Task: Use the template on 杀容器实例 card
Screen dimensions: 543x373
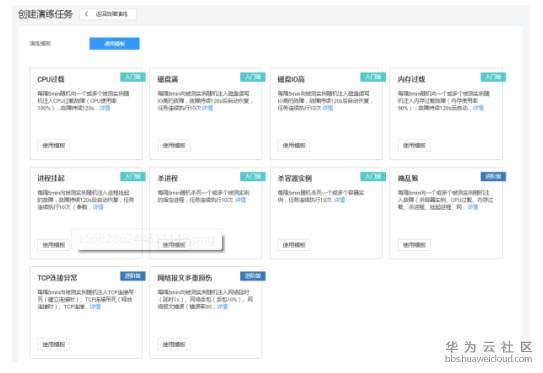Action: click(x=294, y=245)
